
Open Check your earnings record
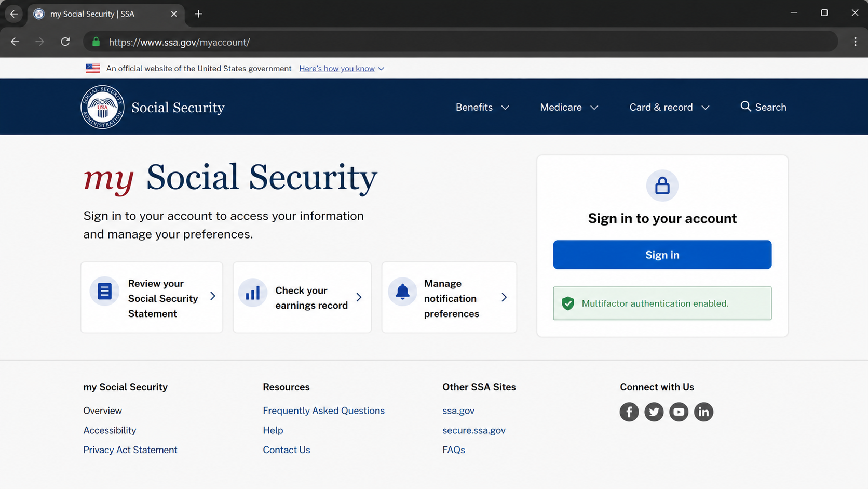pos(302,297)
